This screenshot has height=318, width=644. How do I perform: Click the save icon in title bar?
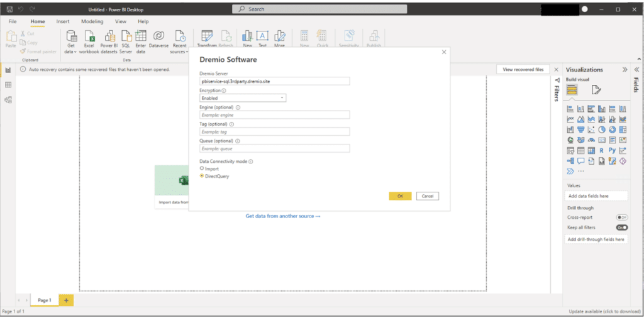coord(9,9)
